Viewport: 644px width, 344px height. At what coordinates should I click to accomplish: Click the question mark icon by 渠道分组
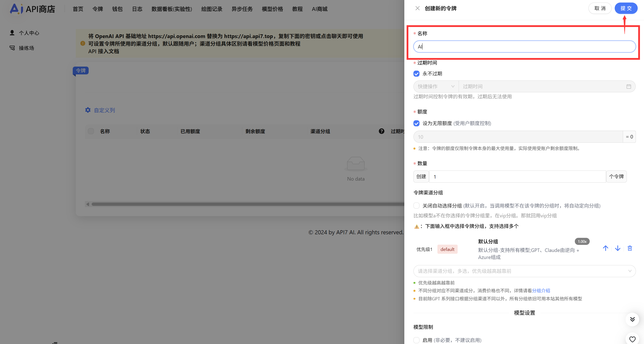[x=381, y=131]
